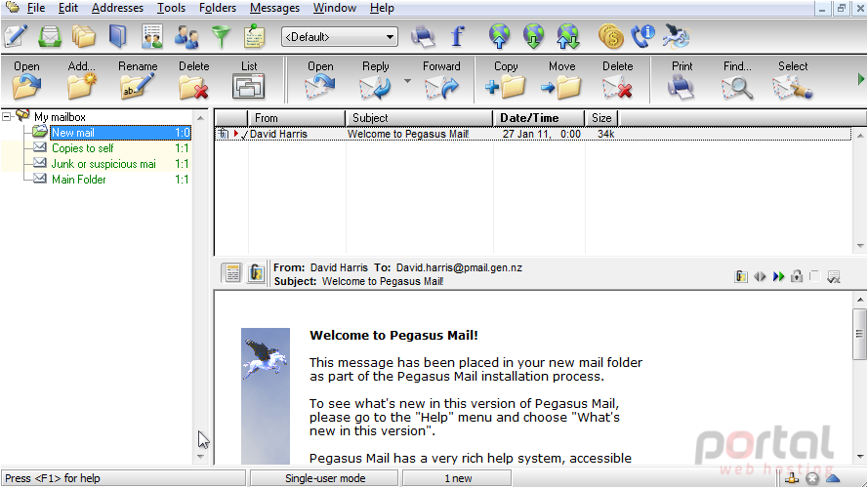This screenshot has height=488, width=868.
Task: Click the folder Delete button
Action: [193, 80]
